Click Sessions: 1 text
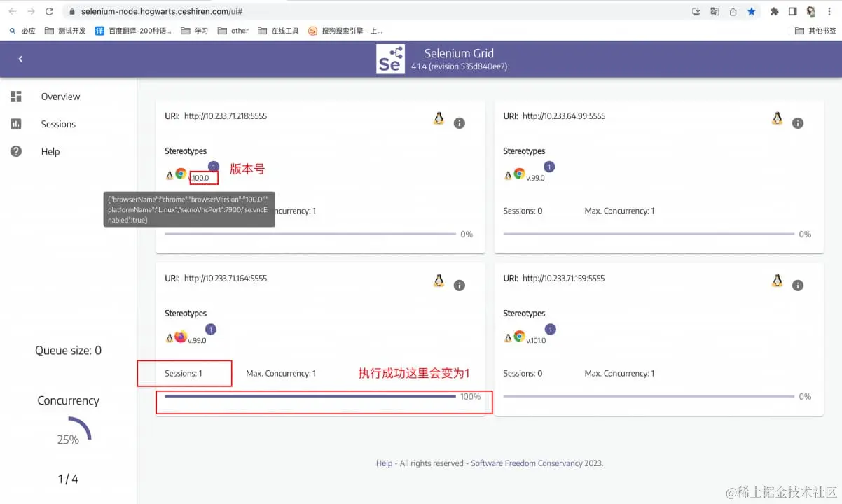Screen dimensions: 842x504 click(184, 373)
